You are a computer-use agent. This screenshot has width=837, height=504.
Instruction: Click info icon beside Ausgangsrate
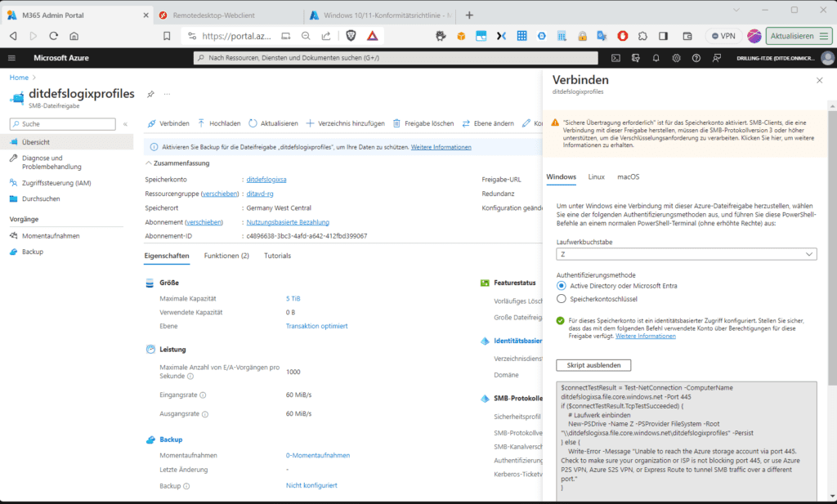coord(205,414)
